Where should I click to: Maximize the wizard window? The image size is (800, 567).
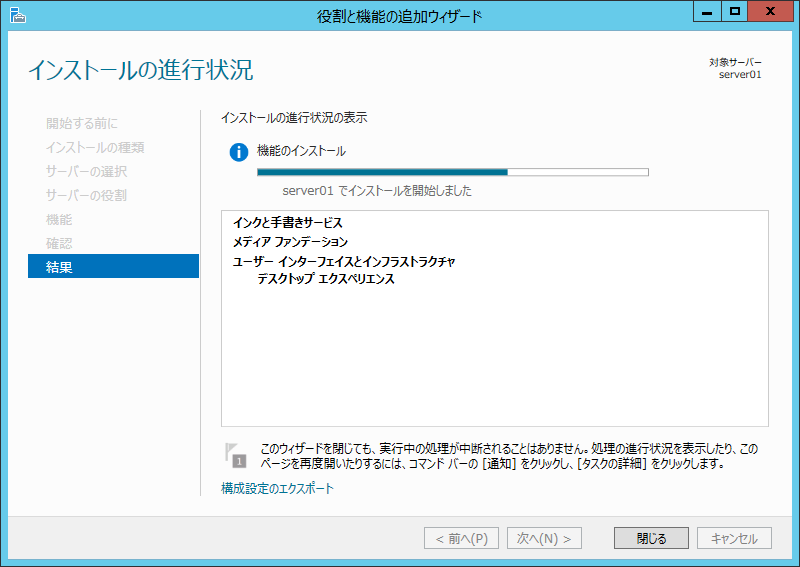735,12
